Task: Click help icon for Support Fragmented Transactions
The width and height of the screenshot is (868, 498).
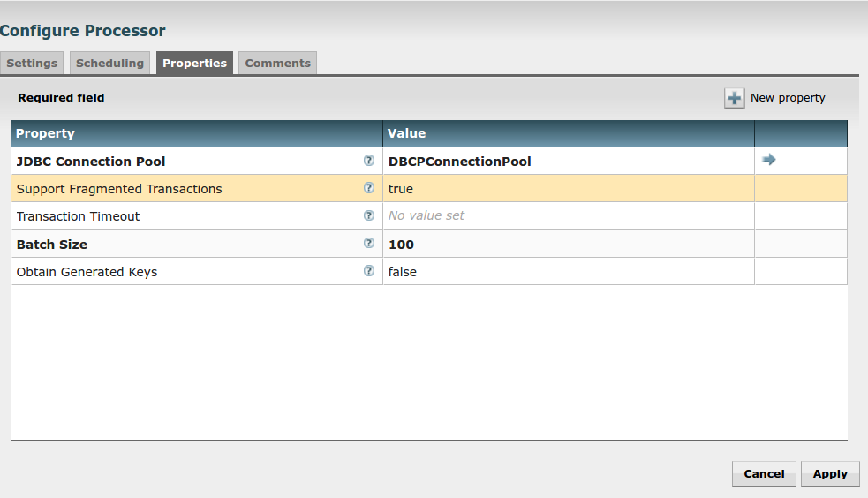Action: tap(369, 188)
